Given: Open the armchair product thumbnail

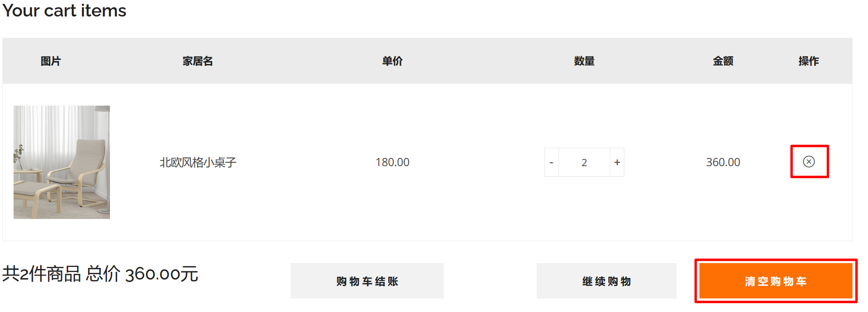Looking at the screenshot, I should (x=62, y=162).
